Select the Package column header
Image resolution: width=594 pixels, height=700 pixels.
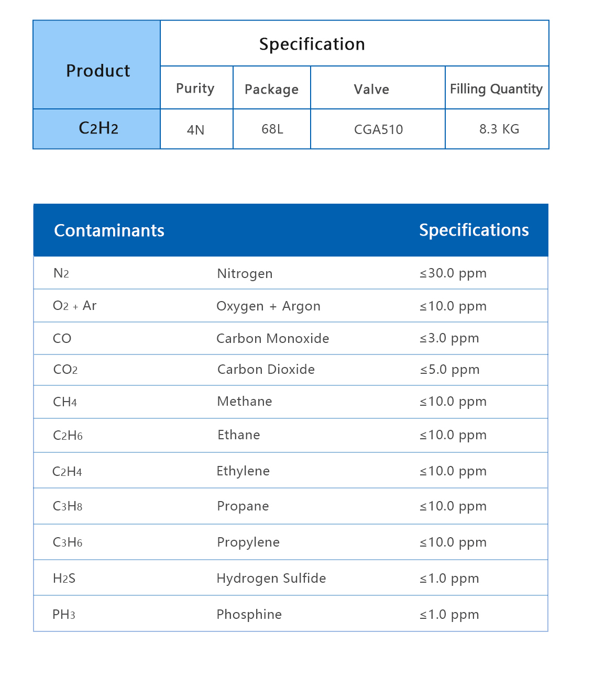[271, 90]
